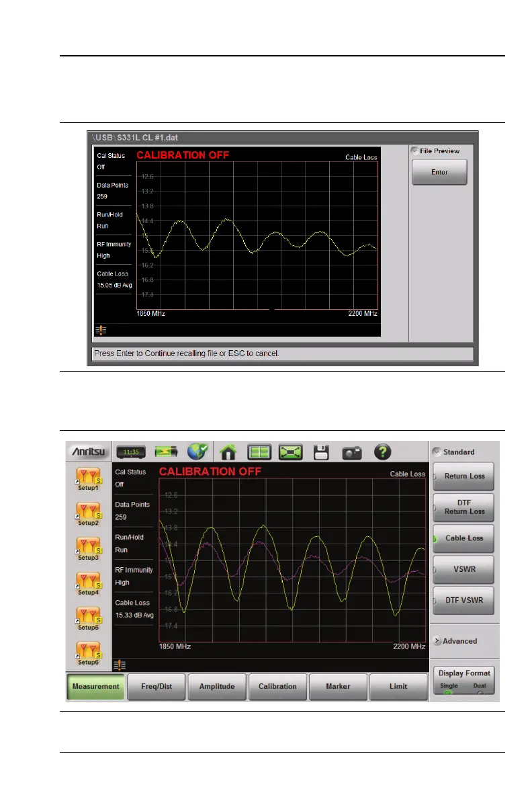Click the trace overlay icon below graph
532x801 pixels.
(120, 665)
